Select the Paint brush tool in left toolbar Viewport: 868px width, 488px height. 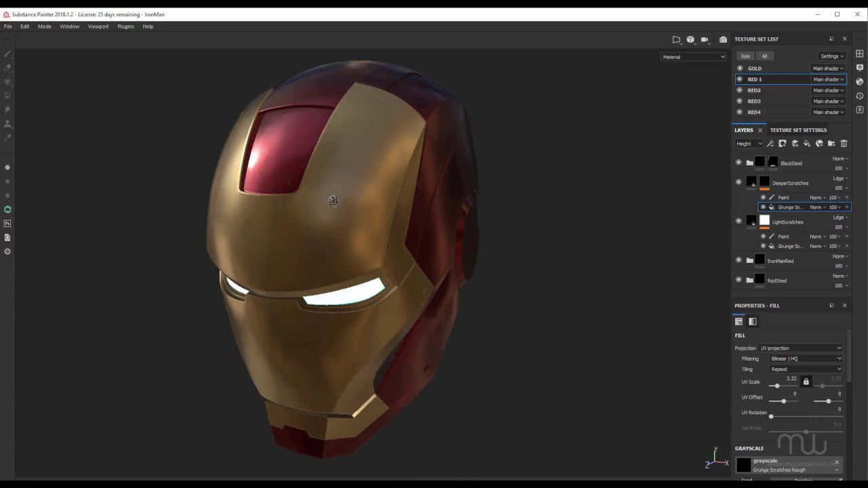click(7, 54)
